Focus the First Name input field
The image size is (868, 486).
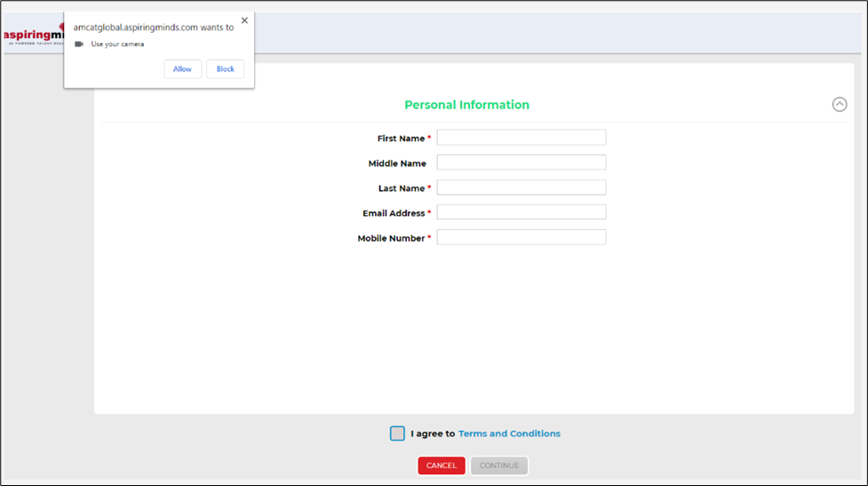tap(521, 138)
